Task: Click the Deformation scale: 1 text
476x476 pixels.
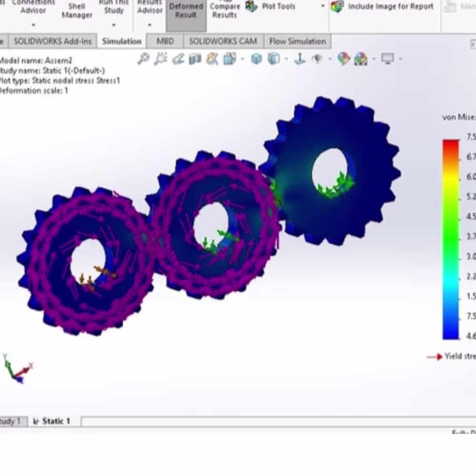Action: tap(33, 91)
